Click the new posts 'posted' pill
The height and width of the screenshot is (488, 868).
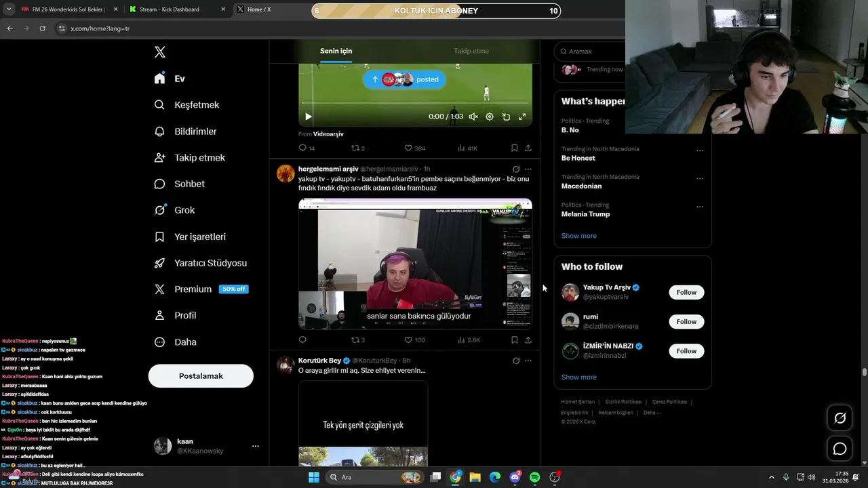[404, 79]
